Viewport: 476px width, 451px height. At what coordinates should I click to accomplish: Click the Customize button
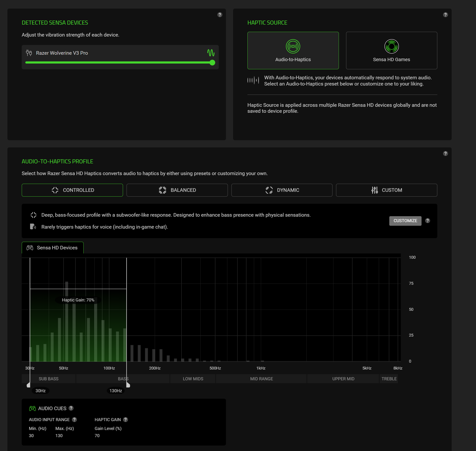[405, 221]
